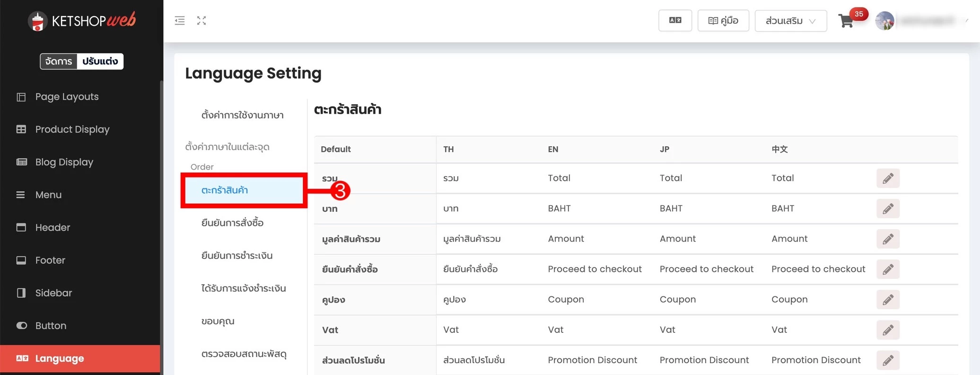Switch to ปรับแต่ง mode
980x375 pixels.
tap(100, 61)
